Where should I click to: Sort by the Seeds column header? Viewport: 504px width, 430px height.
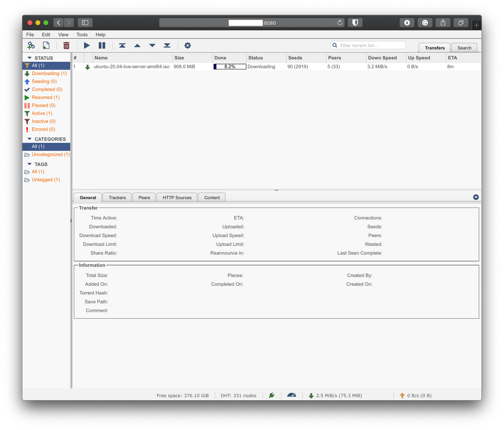click(x=306, y=58)
